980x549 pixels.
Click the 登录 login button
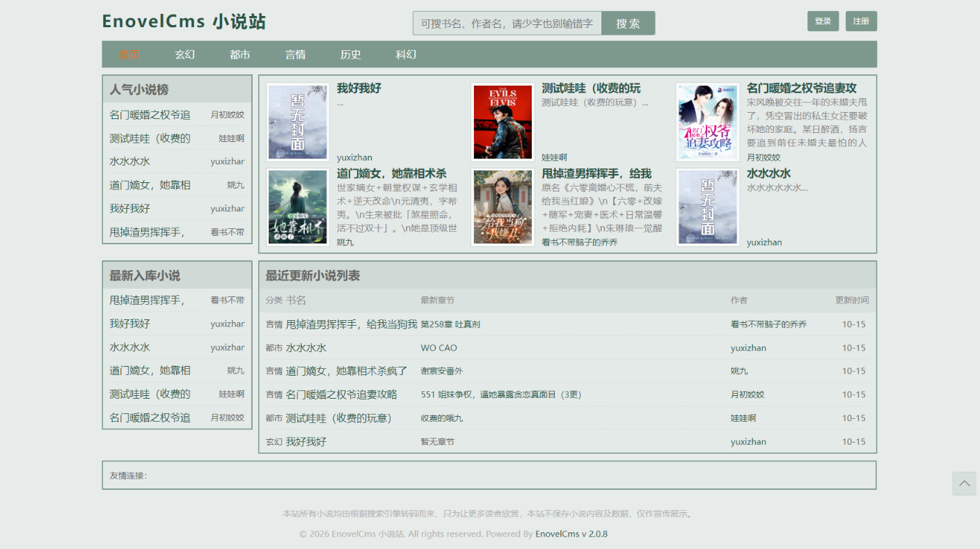(823, 21)
